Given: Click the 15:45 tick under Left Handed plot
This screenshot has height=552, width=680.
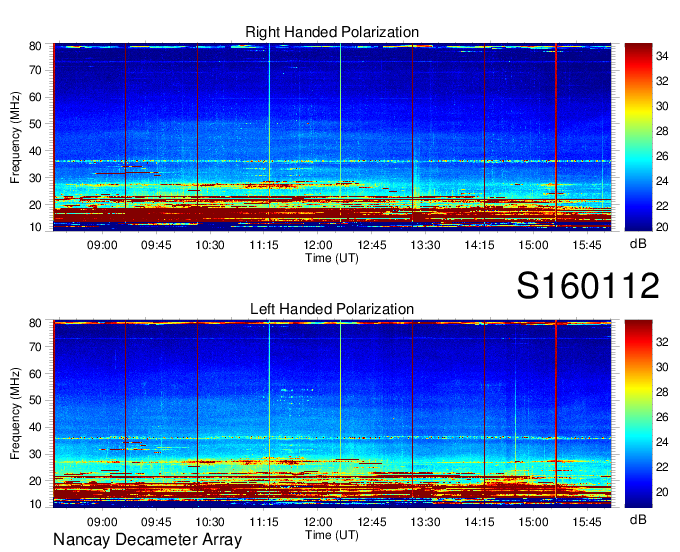Looking at the screenshot, I should 587,522.
